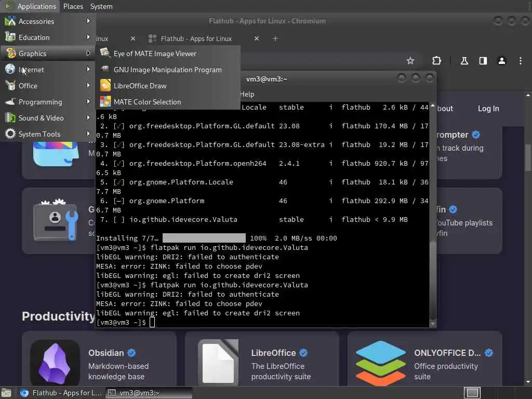Open the LibreOffice app card
Screen dimensions: 532x399
pyautogui.click(x=262, y=360)
